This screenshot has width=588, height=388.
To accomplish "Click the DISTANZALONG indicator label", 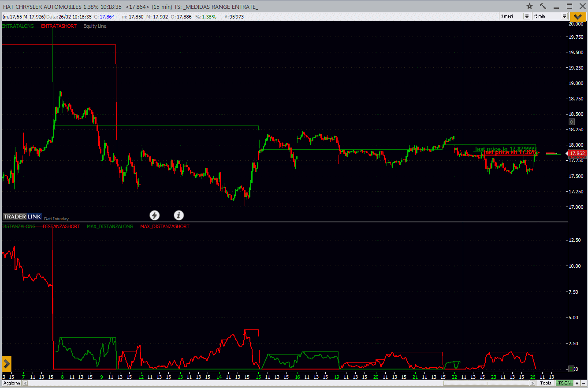I will (19, 226).
